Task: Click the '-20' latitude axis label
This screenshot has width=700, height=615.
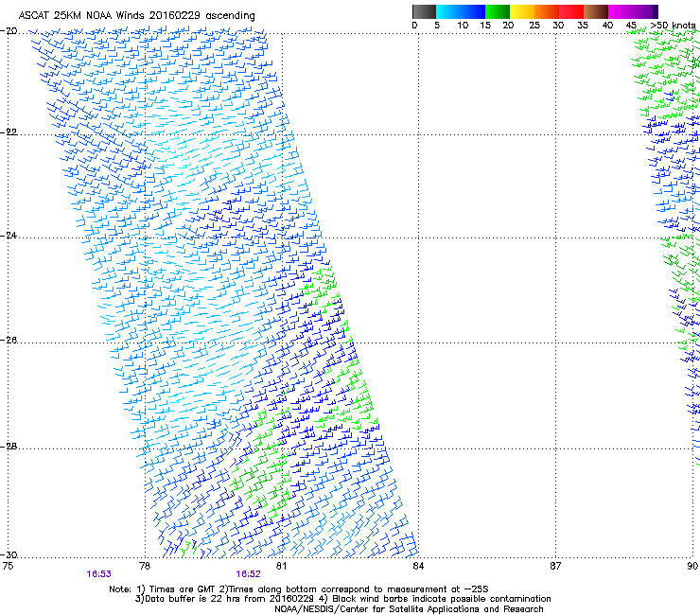Action: [x=9, y=31]
